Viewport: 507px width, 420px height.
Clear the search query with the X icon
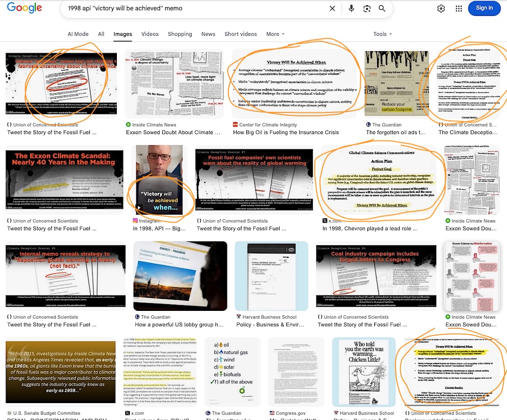332,9
